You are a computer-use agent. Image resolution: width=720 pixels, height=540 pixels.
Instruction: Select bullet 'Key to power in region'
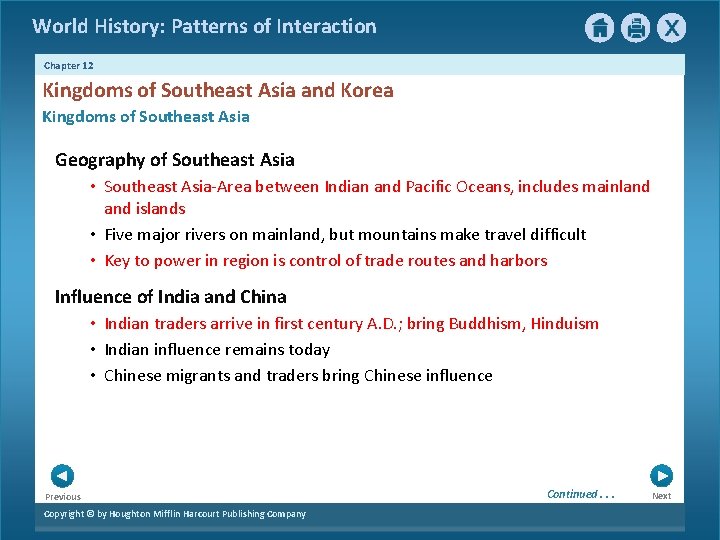pos(326,261)
